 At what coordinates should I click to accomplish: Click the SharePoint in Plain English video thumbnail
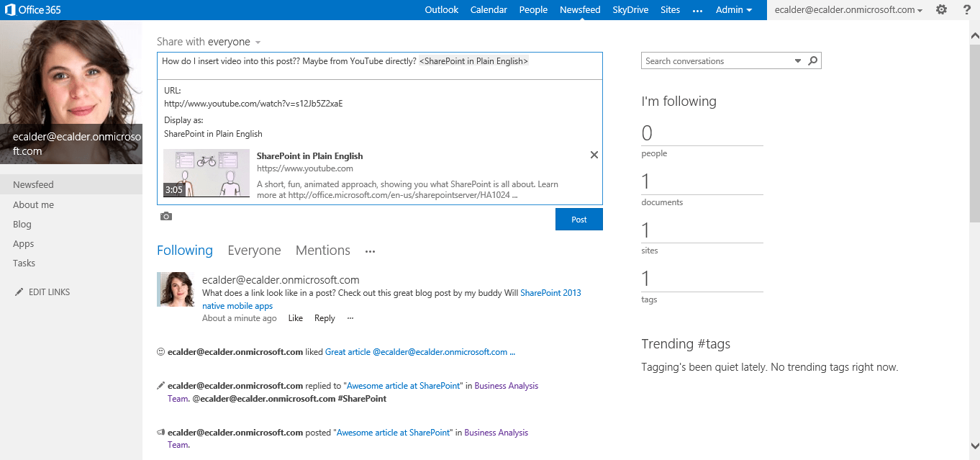click(x=207, y=173)
